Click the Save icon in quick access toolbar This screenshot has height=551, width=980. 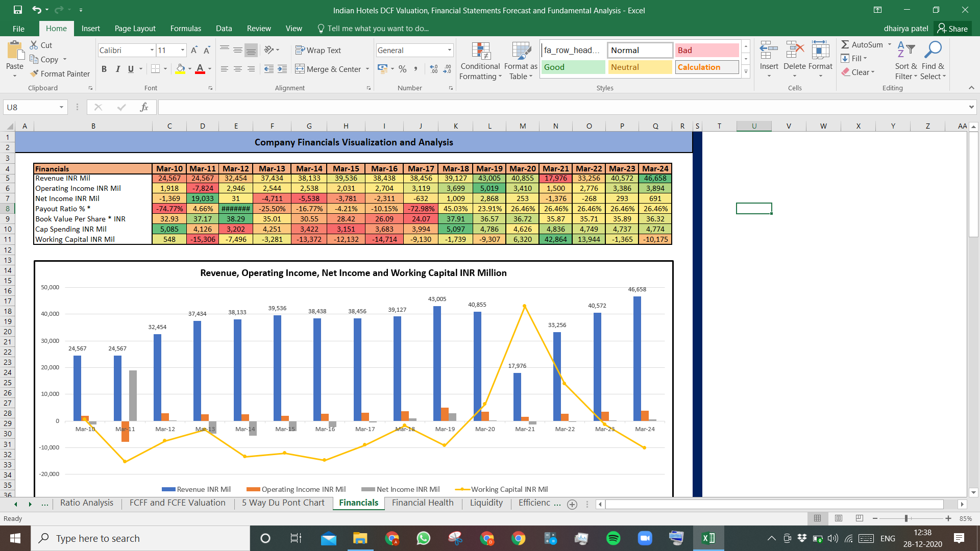click(x=18, y=10)
